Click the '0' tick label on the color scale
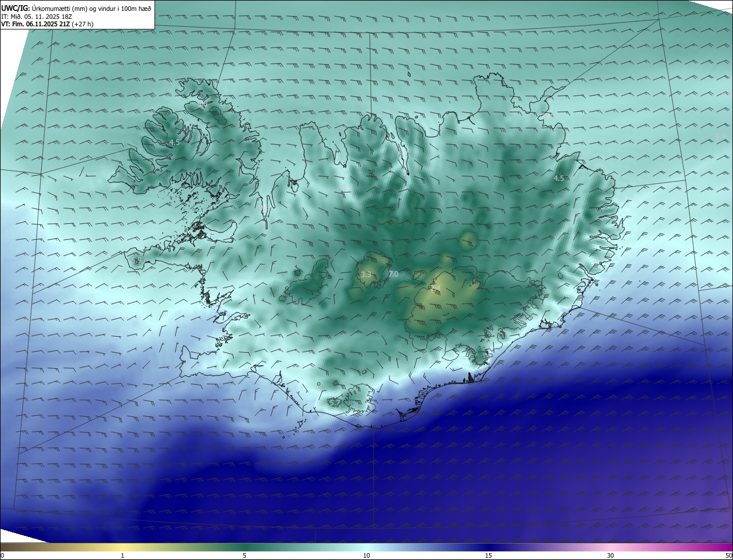 [2, 555]
